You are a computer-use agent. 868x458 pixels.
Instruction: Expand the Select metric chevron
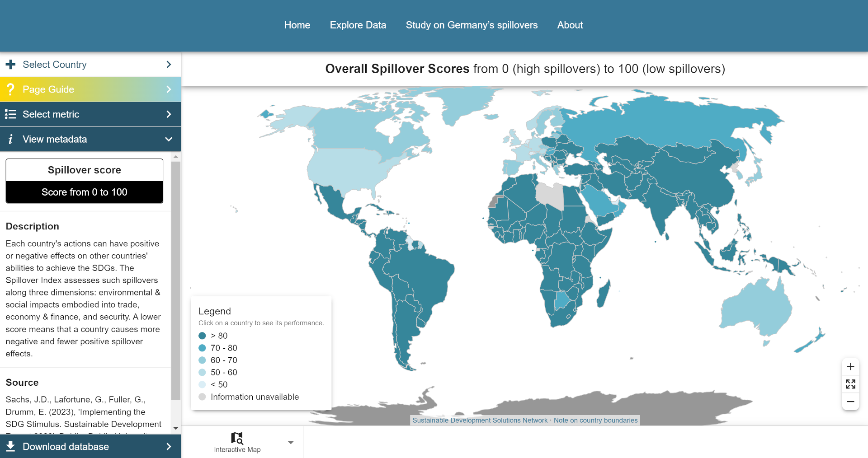pos(169,114)
